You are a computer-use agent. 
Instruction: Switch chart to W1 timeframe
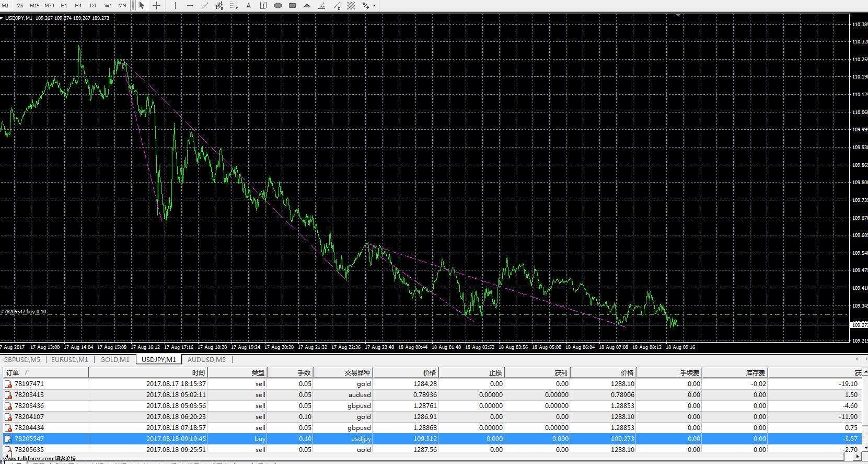tap(108, 5)
